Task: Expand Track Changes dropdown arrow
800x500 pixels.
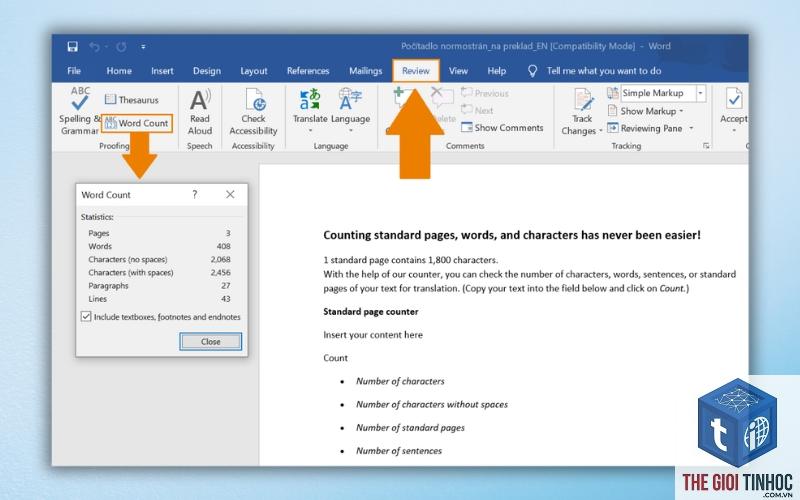Action: (x=601, y=131)
